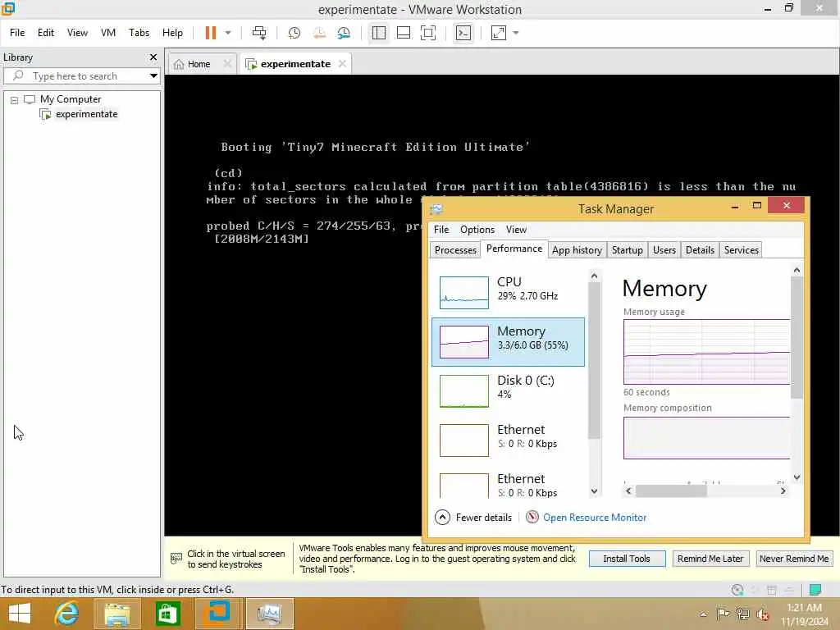Screen dimensions: 840x630
Task: Open the snapshot manager
Action: pos(344,33)
